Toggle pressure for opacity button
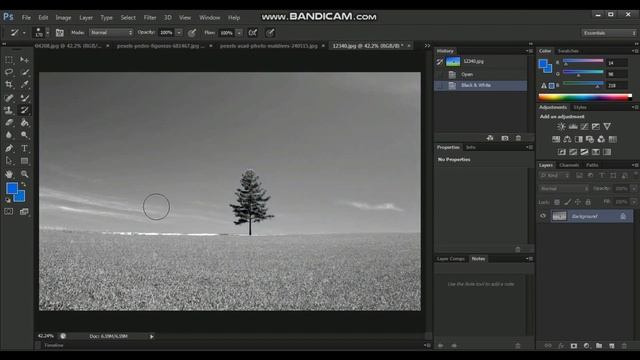 pyautogui.click(x=192, y=33)
